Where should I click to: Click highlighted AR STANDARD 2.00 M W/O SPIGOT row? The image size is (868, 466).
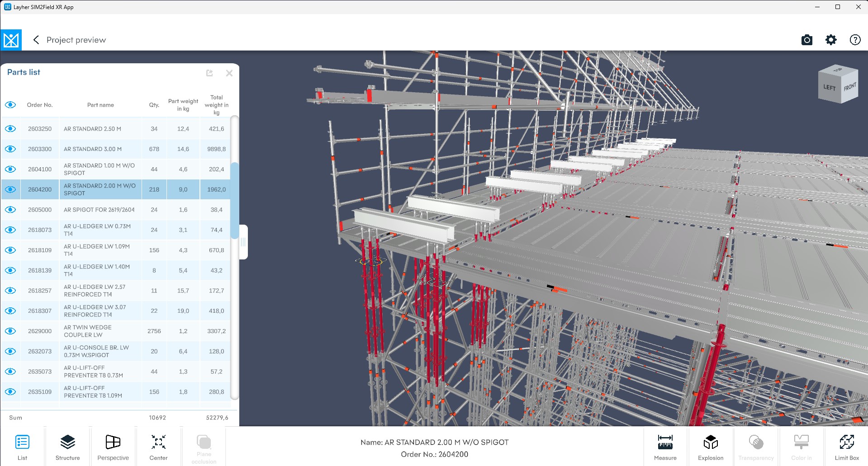[x=115, y=189]
